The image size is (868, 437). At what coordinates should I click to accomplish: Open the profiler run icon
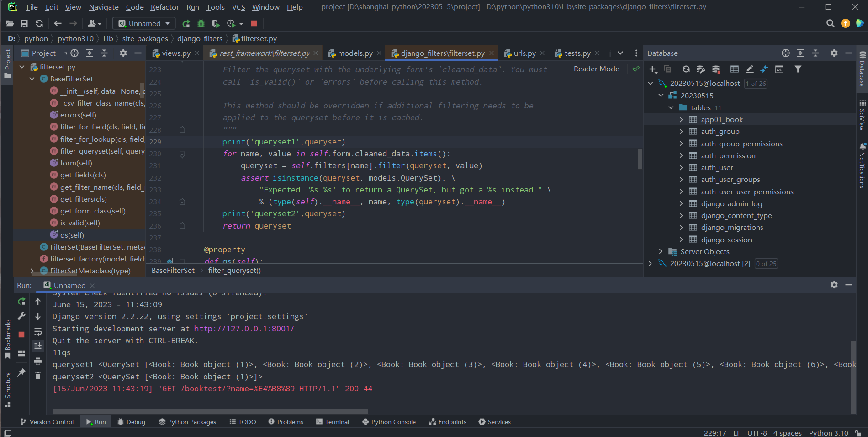tap(231, 23)
